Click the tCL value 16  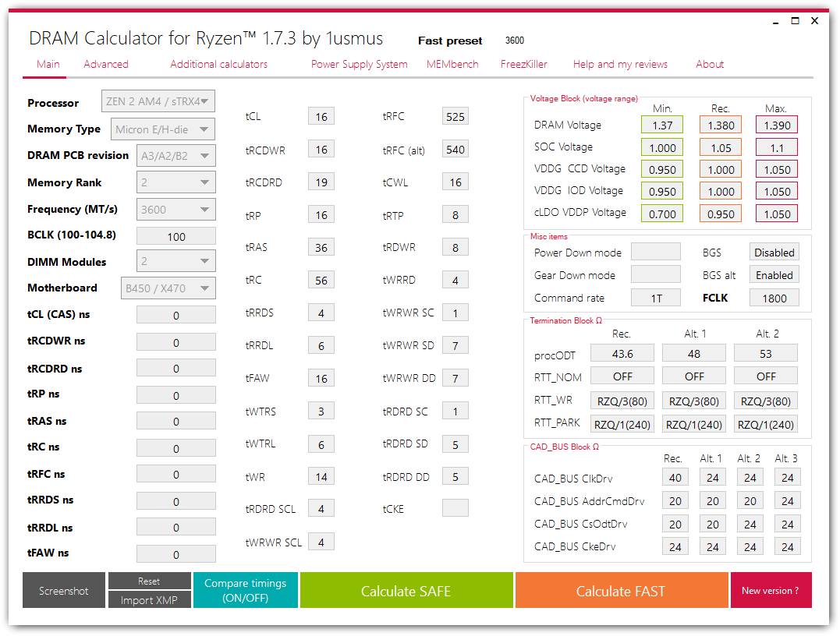coord(321,116)
